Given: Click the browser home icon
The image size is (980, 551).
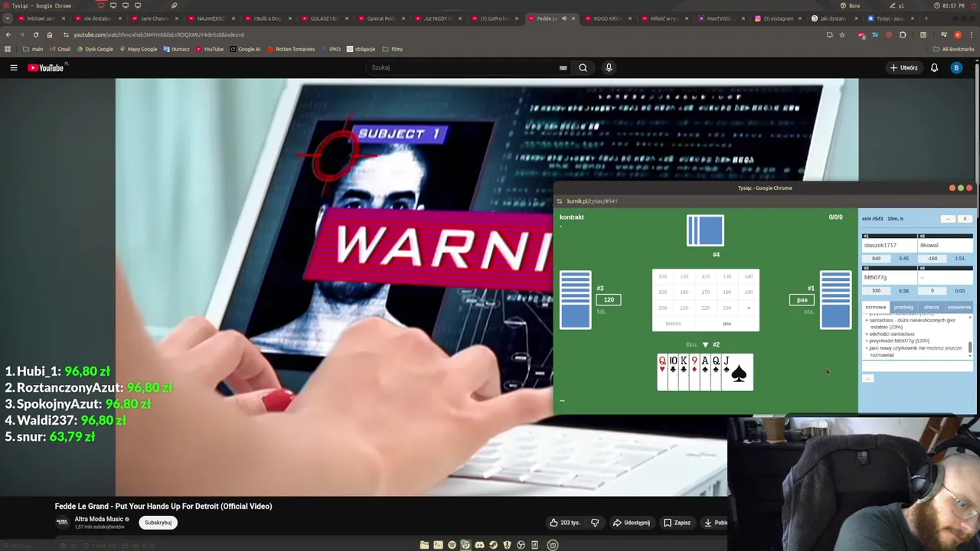Looking at the screenshot, I should pyautogui.click(x=49, y=34).
